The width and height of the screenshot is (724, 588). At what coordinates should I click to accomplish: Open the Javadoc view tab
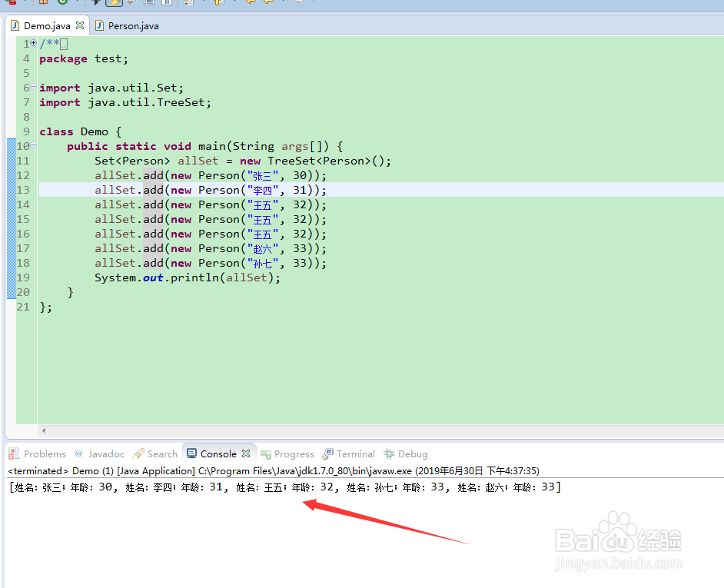[x=100, y=454]
